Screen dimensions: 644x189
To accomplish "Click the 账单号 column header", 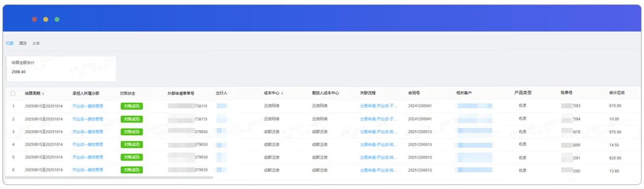I will pyautogui.click(x=566, y=93).
